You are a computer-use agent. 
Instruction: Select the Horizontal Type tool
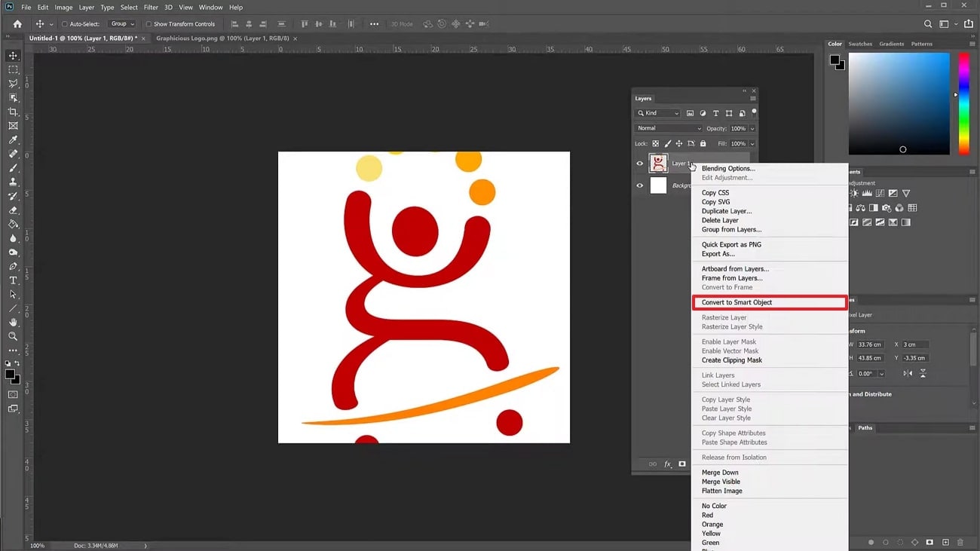13,280
